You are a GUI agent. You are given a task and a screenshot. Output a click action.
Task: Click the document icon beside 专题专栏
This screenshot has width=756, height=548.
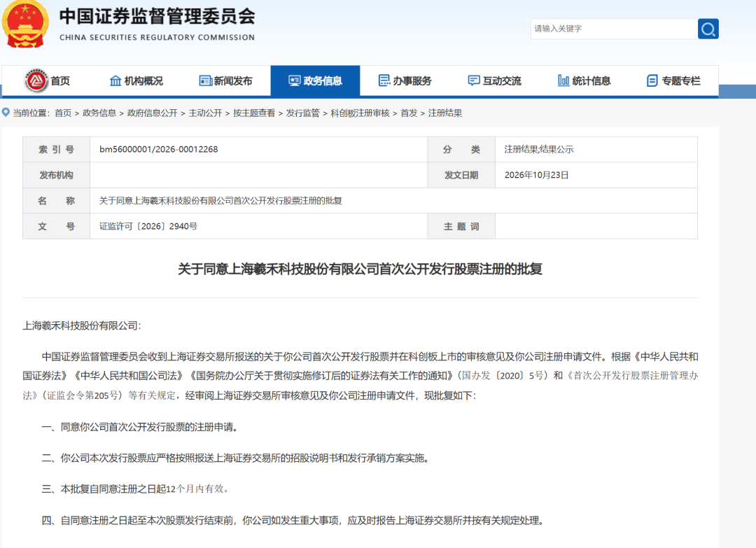652,80
